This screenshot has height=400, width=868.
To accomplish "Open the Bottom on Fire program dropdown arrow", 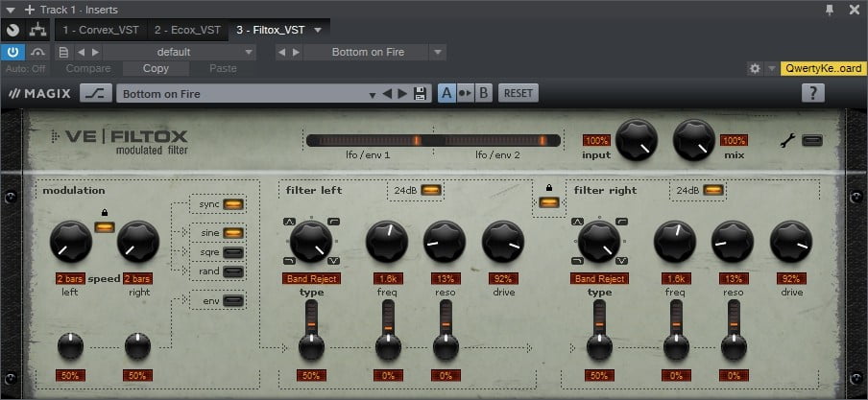I will [x=437, y=52].
